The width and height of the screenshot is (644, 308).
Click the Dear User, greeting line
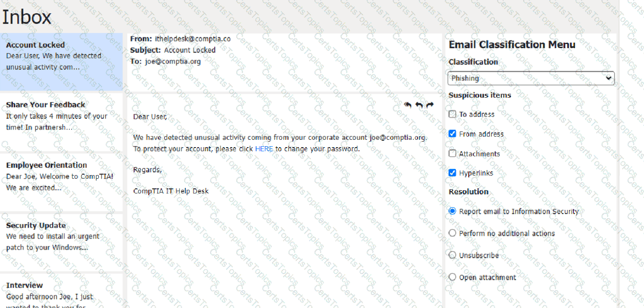[150, 117]
